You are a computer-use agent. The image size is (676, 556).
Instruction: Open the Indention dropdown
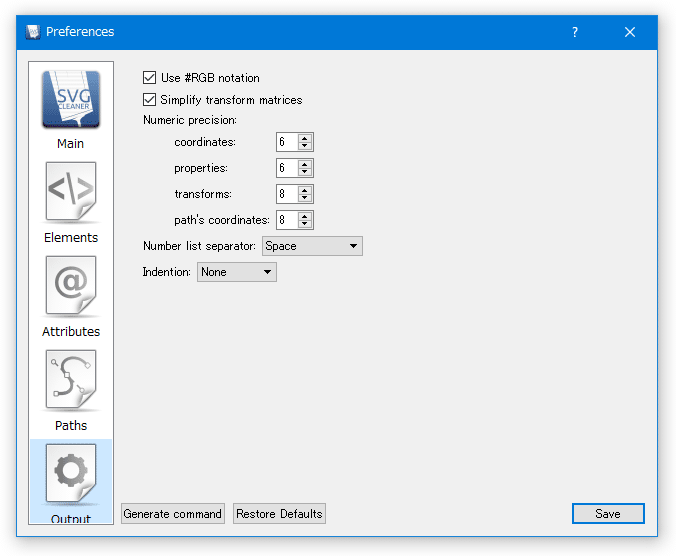237,272
